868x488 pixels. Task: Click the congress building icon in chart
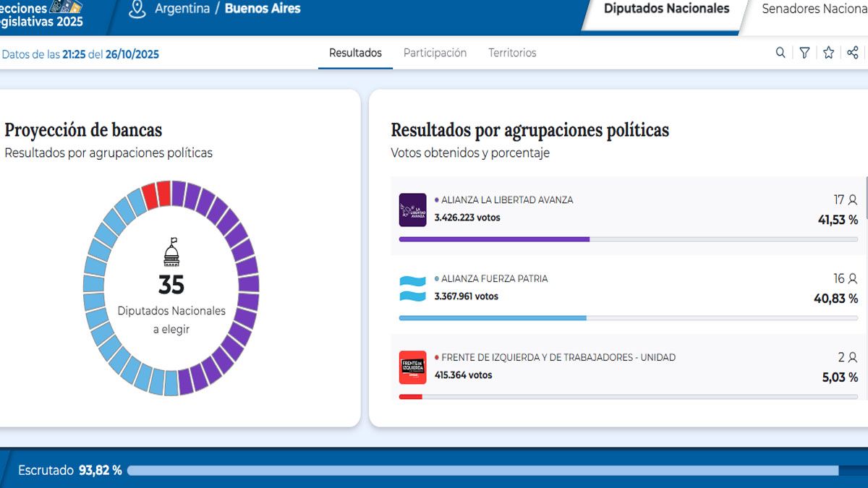(x=171, y=252)
